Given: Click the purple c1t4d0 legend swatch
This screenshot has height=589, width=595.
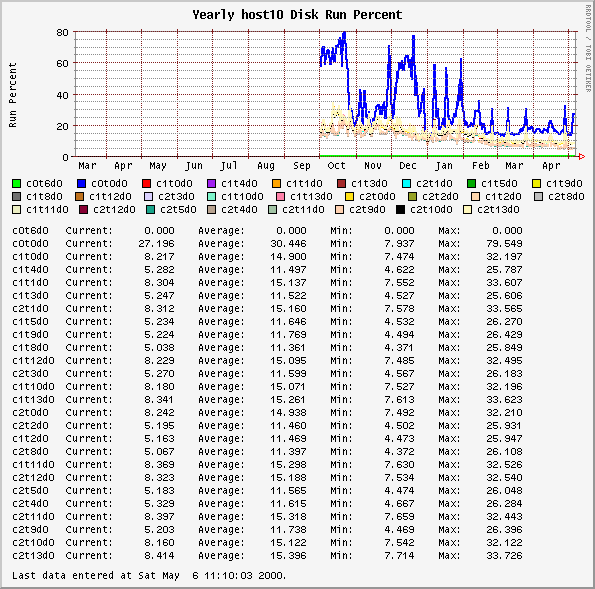Looking at the screenshot, I should click(211, 184).
